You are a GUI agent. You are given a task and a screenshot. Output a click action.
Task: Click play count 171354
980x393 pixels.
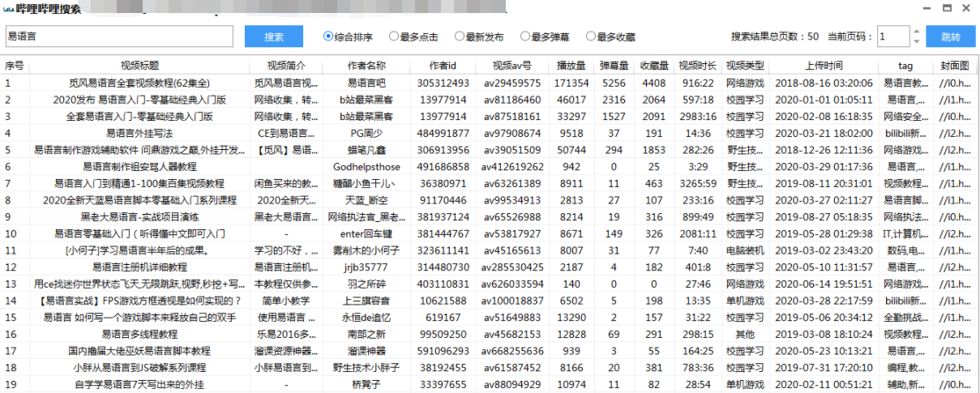[571, 83]
